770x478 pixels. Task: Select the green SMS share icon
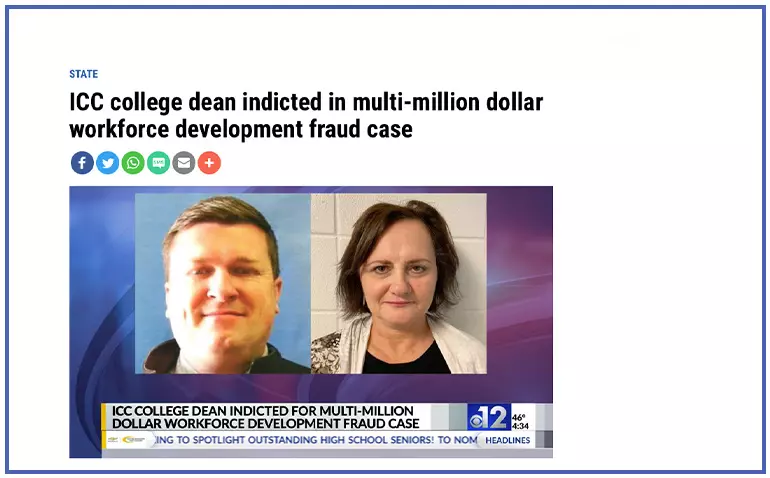pyautogui.click(x=159, y=163)
